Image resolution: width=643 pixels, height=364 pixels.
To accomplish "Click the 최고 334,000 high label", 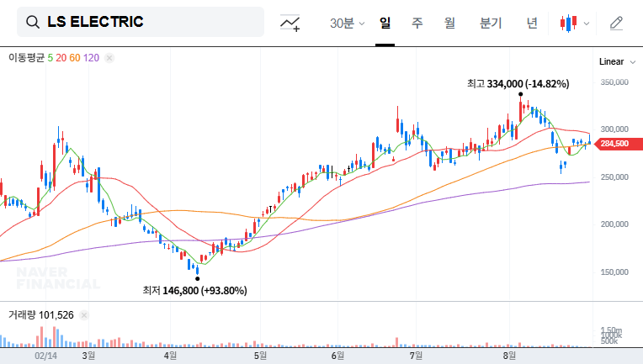I will pos(518,83).
